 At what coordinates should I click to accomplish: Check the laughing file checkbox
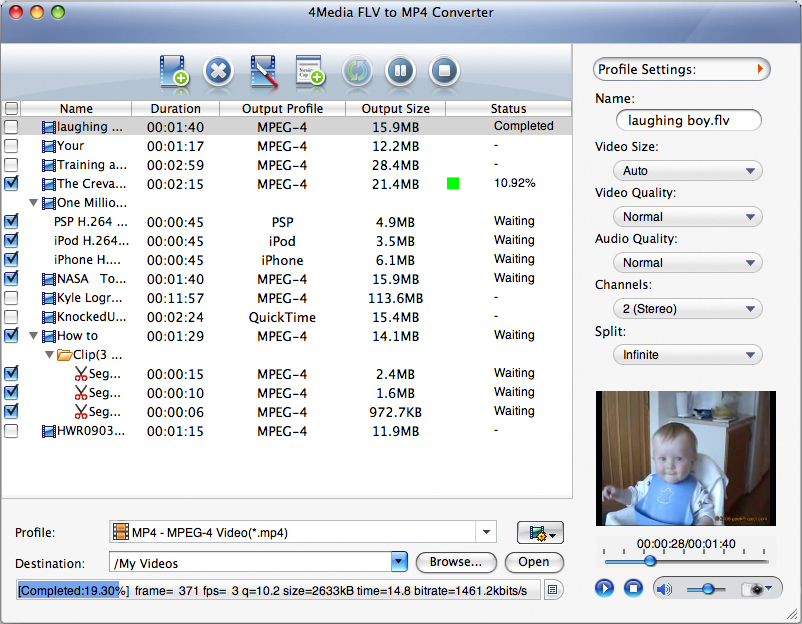pos(11,127)
